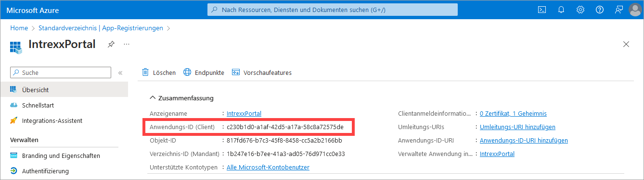Open the help question mark icon

point(600,10)
